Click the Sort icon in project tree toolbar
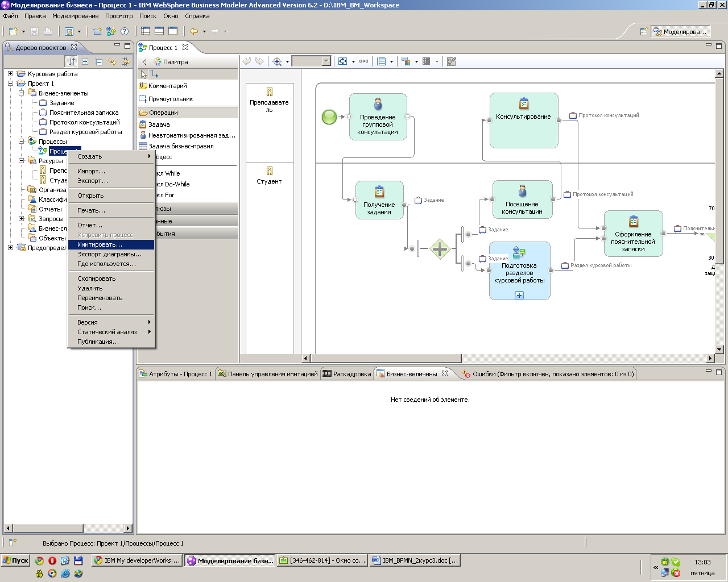The height and width of the screenshot is (582, 728). pyautogui.click(x=71, y=61)
